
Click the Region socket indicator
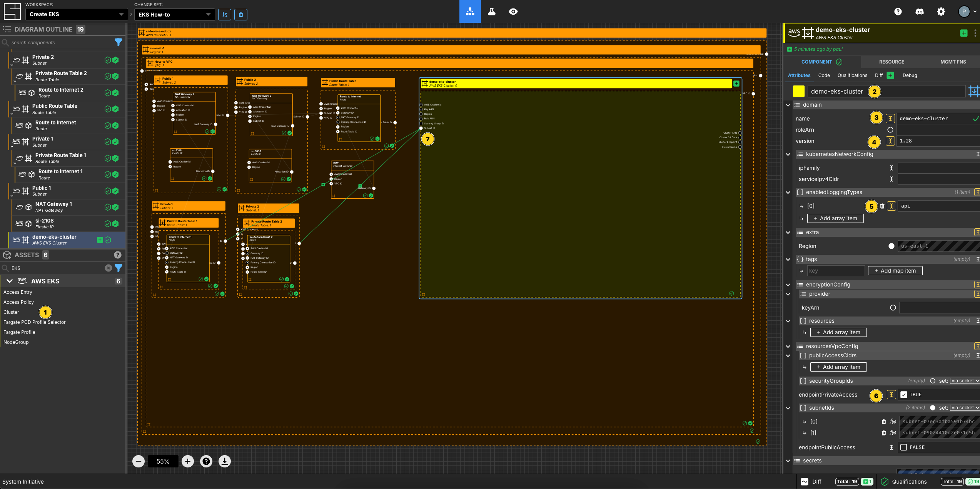pos(892,246)
